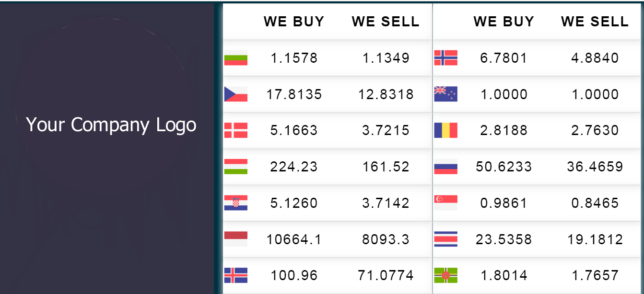Select the Norway flag icon

point(446,58)
